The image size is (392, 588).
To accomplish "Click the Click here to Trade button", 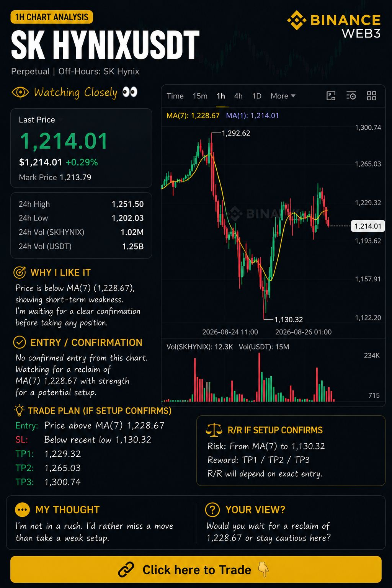I will coord(196,570).
